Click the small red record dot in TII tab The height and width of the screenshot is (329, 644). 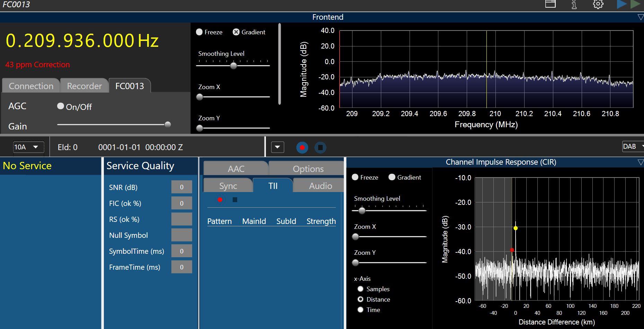(x=220, y=200)
